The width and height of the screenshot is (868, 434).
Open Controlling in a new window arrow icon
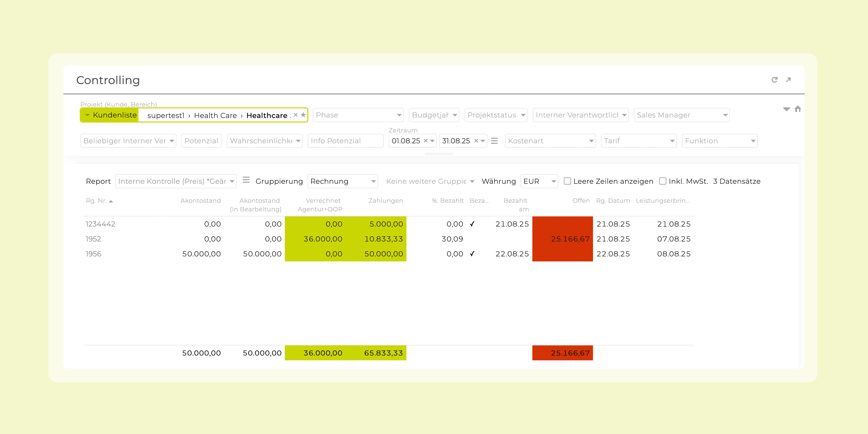click(788, 80)
